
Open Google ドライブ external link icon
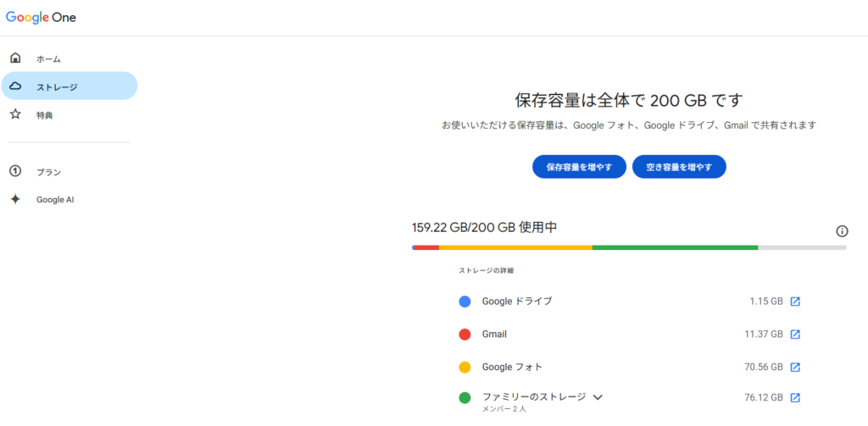(x=795, y=302)
